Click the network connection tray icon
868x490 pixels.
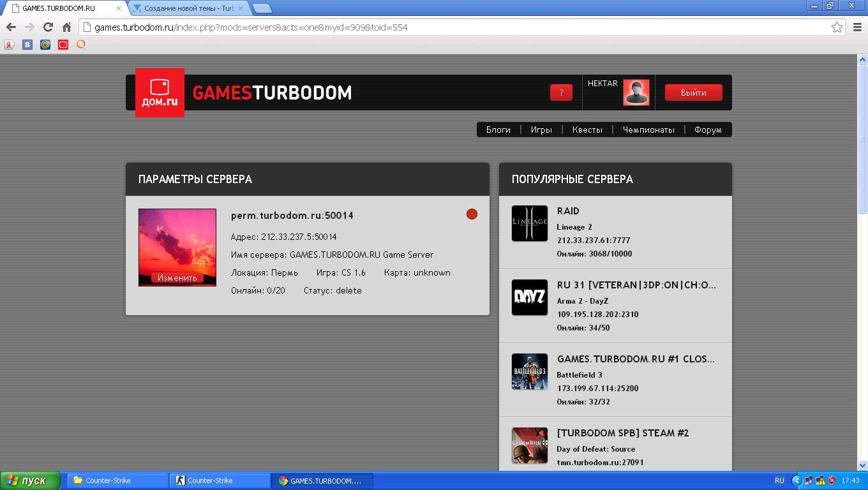pyautogui.click(x=809, y=480)
